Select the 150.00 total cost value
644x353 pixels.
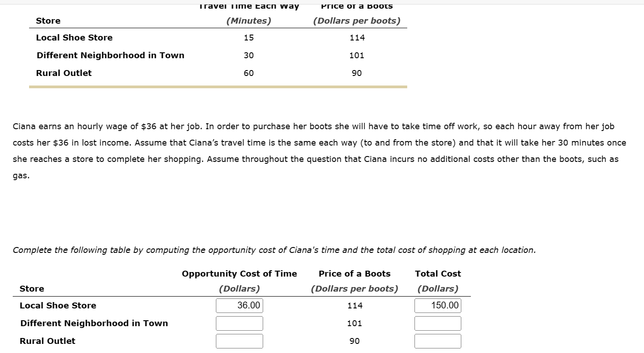click(x=437, y=305)
